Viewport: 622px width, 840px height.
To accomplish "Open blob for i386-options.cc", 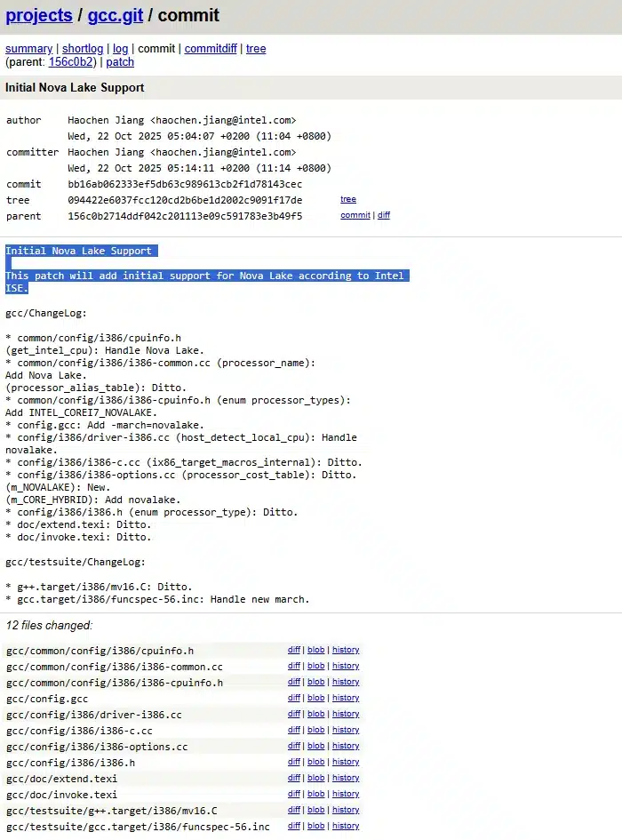I will 315,746.
